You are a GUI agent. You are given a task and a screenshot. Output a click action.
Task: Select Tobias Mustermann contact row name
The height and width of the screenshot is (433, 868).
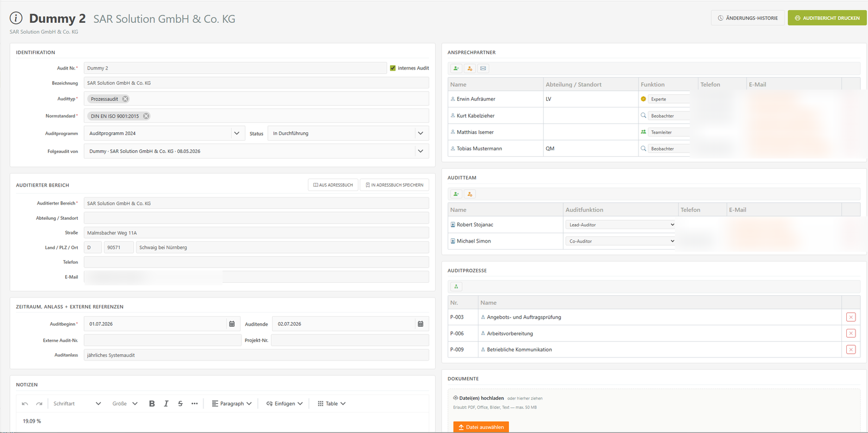coord(479,149)
